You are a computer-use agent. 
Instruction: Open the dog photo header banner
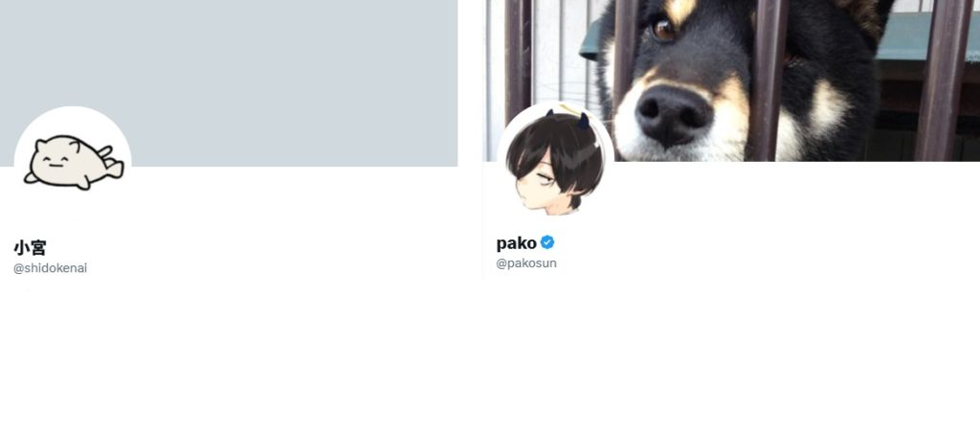(732, 80)
